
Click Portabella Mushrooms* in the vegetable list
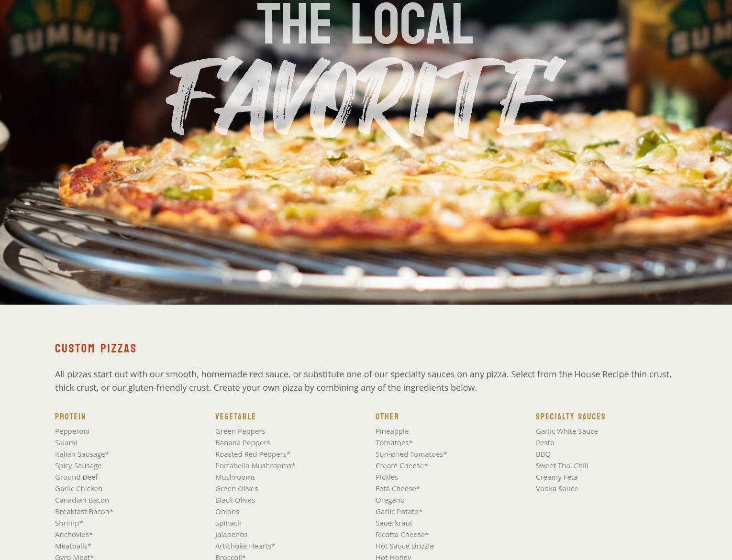pyautogui.click(x=255, y=465)
